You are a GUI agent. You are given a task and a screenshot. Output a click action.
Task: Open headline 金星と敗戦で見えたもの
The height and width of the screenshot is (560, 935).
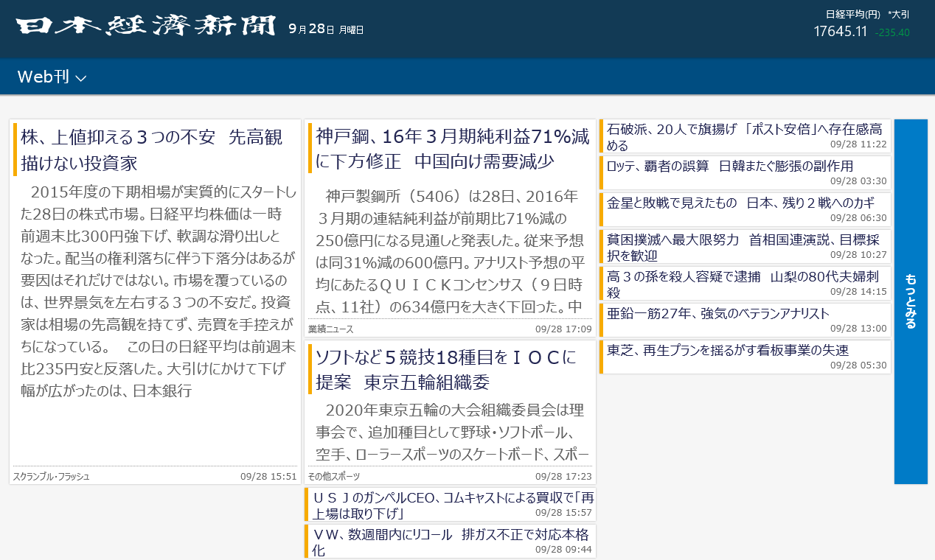point(745,209)
